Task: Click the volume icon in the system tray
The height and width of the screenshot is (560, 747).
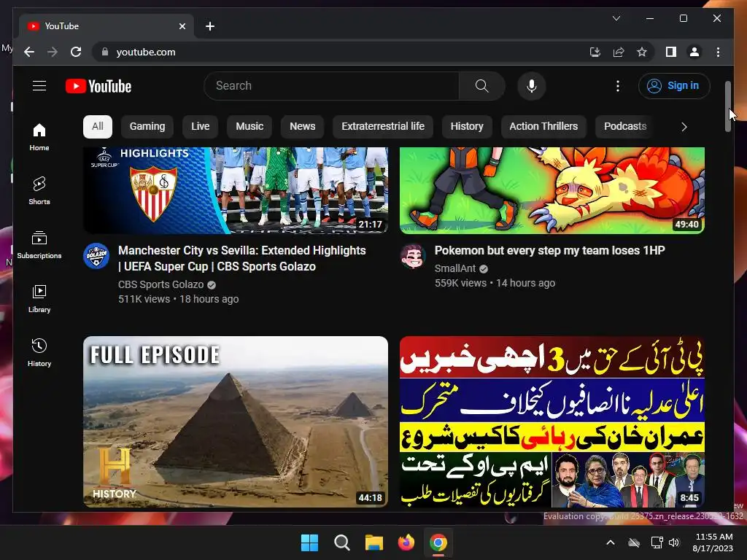Action: coord(673,542)
